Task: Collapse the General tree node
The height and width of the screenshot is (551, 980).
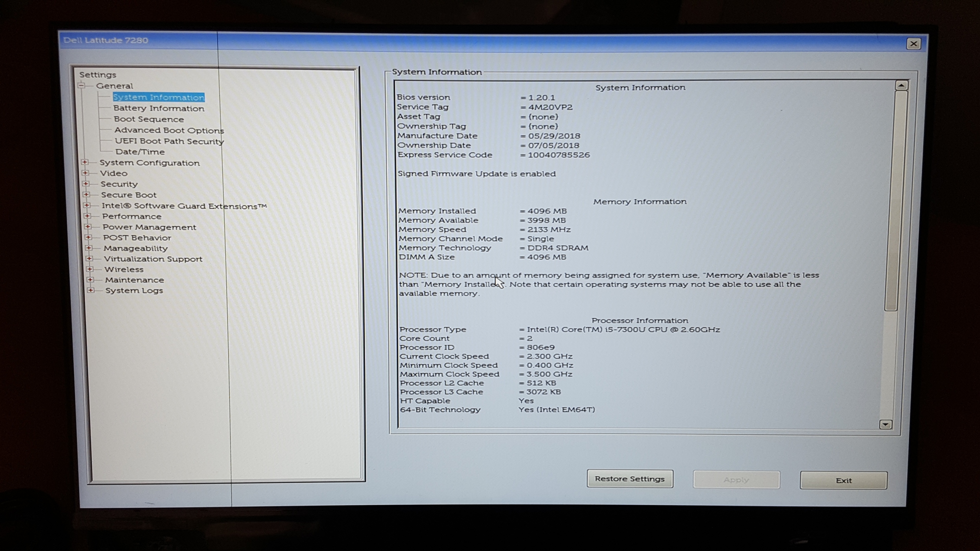Action: (82, 86)
